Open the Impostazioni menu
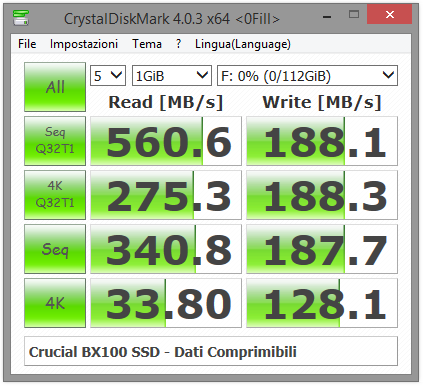 [x=84, y=44]
